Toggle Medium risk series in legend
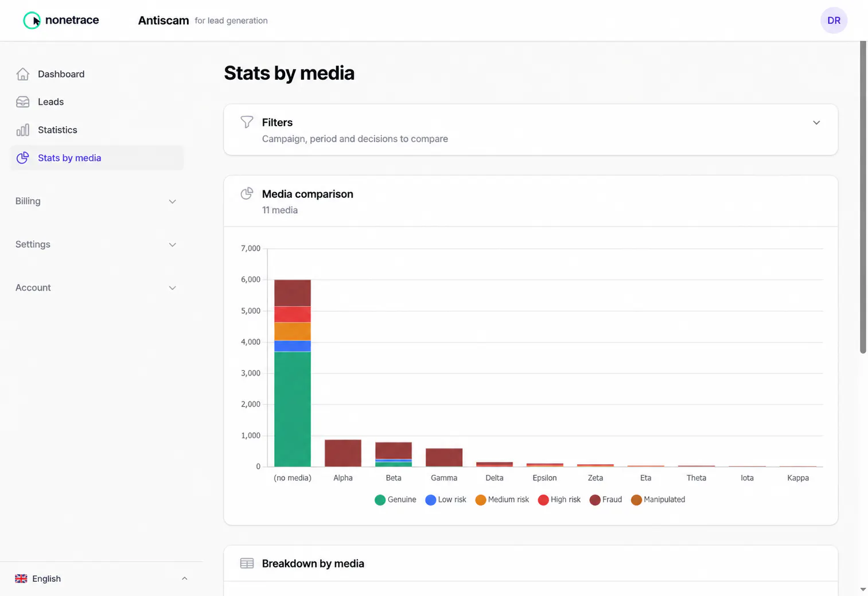The width and height of the screenshot is (868, 596). point(502,500)
